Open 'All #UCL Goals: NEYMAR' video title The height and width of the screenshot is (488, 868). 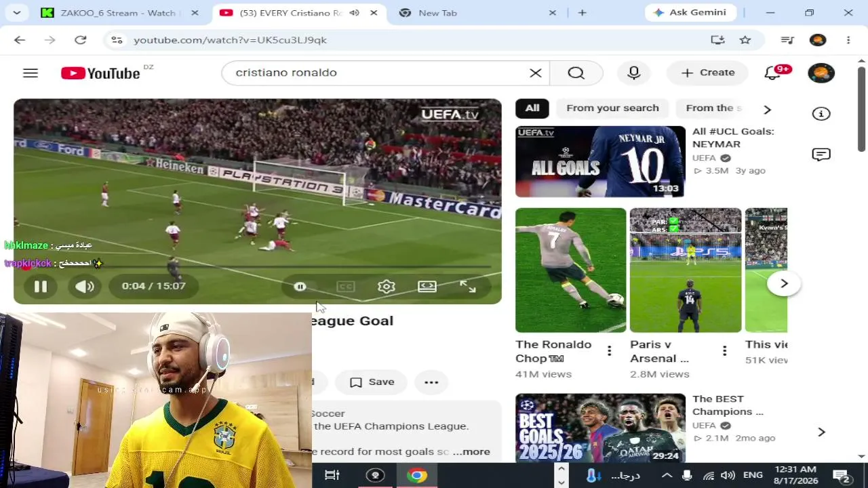(733, 138)
